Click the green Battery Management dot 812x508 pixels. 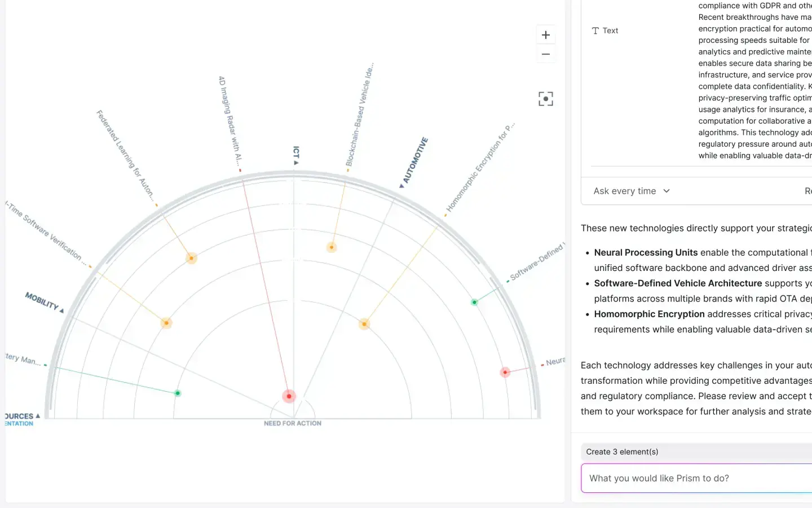click(x=177, y=393)
